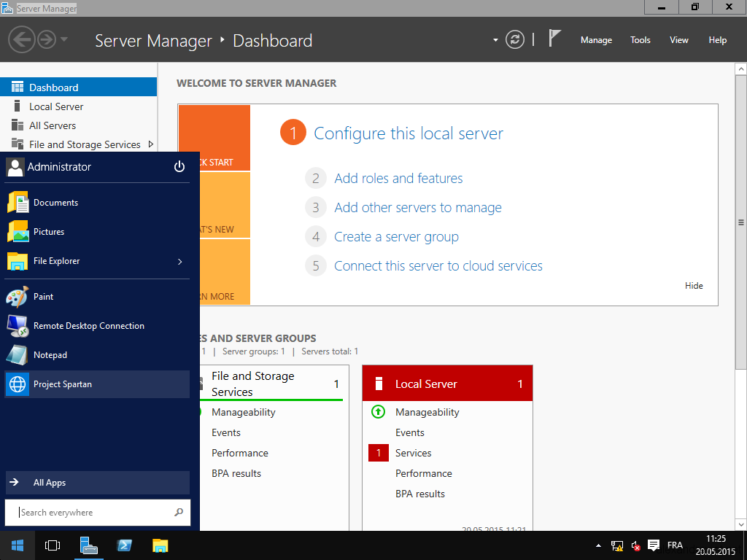The image size is (747, 560).
Task: Click BPA results in File and Storage tile
Action: (x=236, y=473)
